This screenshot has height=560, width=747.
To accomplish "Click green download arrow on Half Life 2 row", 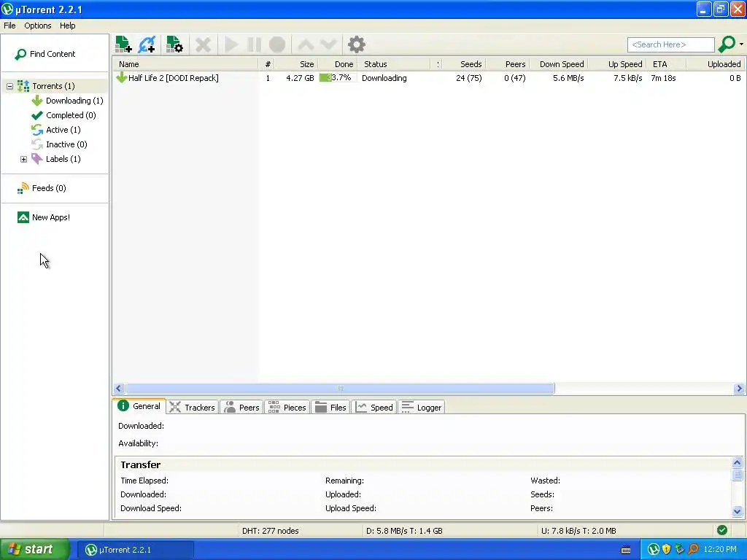I will coord(122,77).
